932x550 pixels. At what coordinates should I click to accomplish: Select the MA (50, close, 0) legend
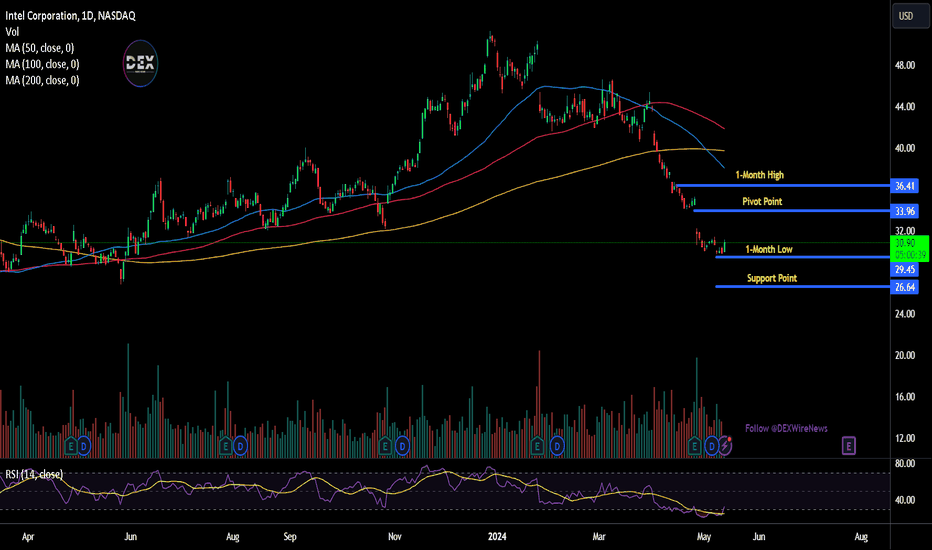(x=40, y=48)
